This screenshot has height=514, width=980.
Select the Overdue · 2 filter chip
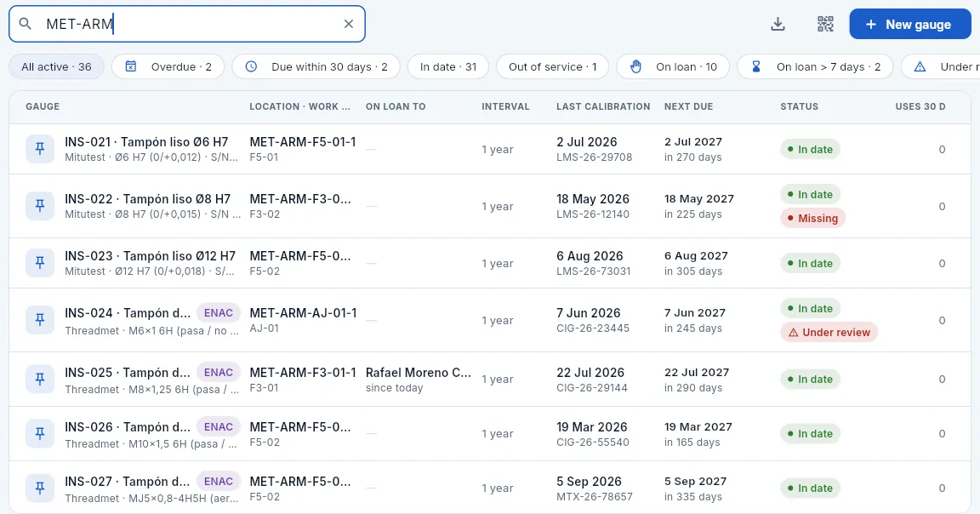(168, 67)
